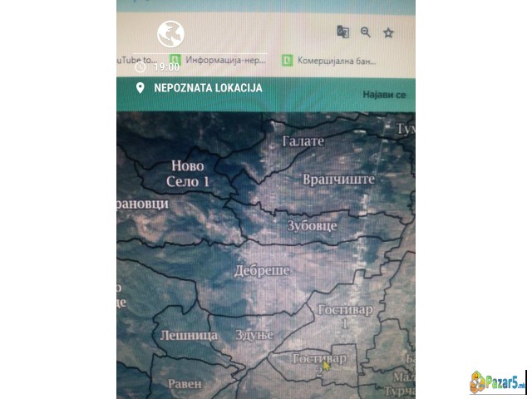This screenshot has width=532, height=399.
Task: Select Галате region on map
Action: [x=303, y=140]
